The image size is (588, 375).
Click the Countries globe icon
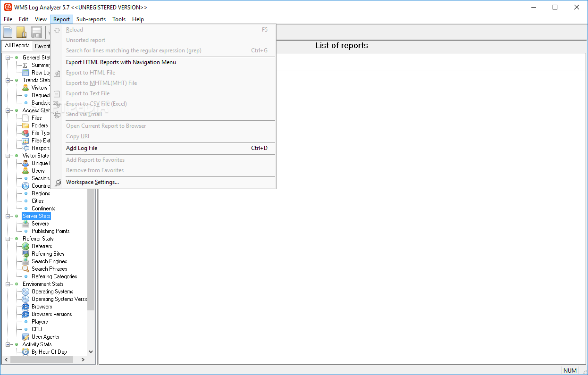pos(25,186)
